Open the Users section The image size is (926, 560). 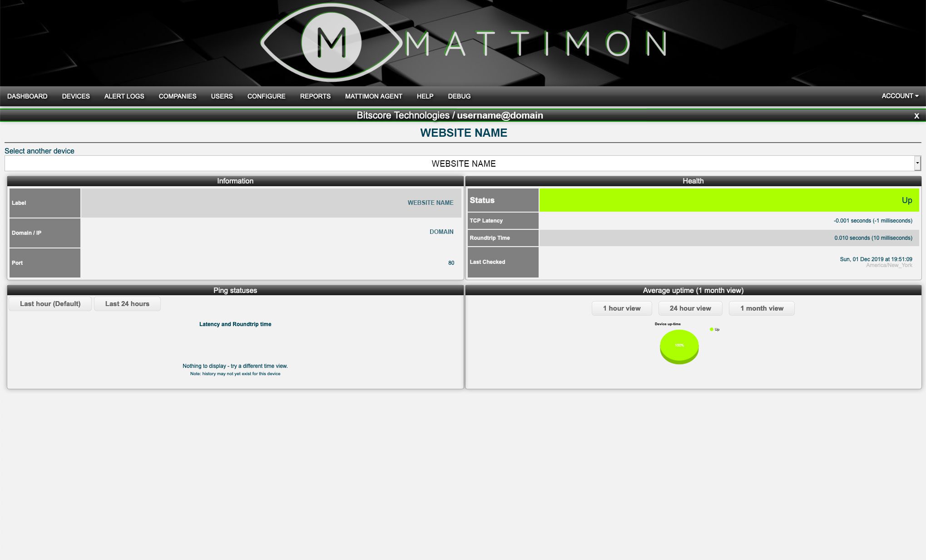click(x=222, y=96)
